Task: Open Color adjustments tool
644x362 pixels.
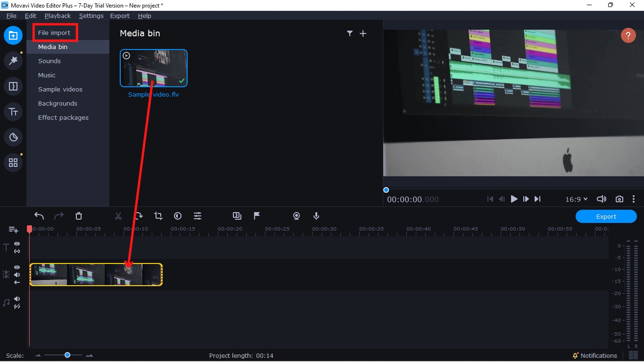Action: coord(178,216)
